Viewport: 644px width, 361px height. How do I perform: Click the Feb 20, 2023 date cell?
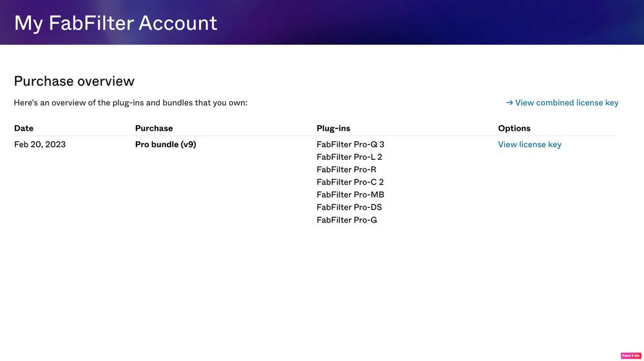[40, 144]
